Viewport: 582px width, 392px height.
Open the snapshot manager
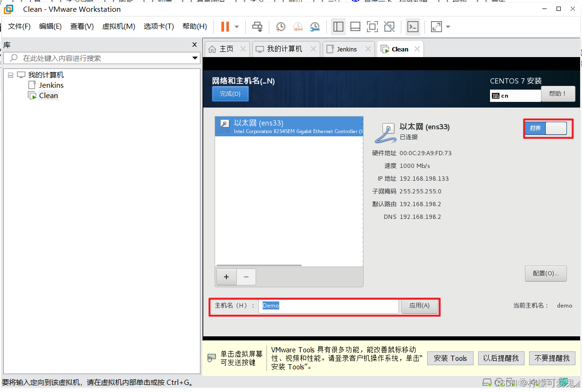(315, 26)
